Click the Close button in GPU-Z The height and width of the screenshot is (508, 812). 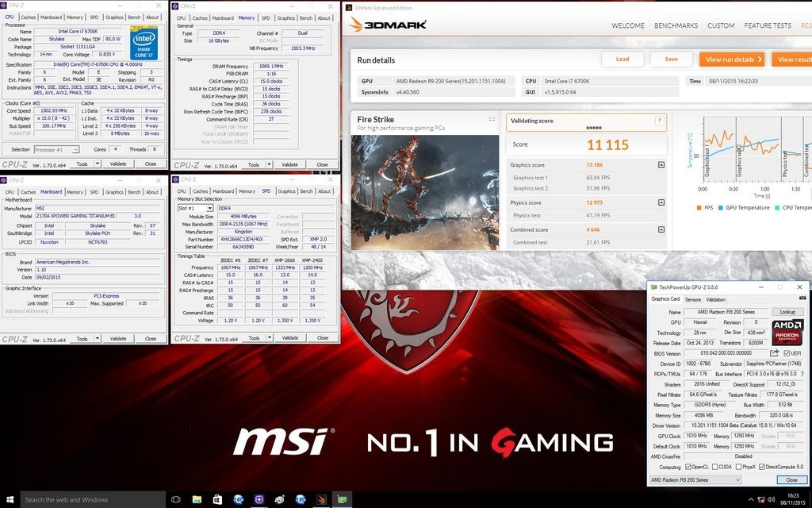(791, 480)
